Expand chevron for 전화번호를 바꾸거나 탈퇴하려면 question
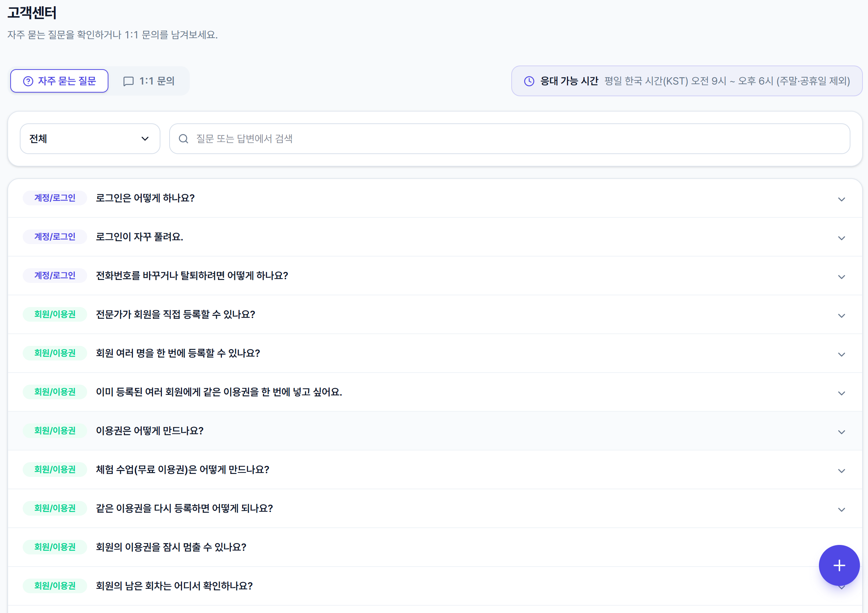The height and width of the screenshot is (613, 868). click(842, 277)
